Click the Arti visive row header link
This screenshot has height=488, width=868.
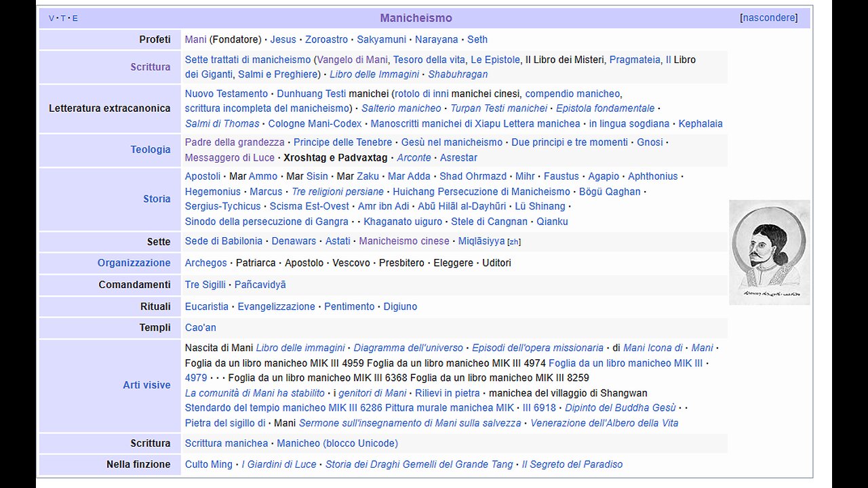click(x=146, y=385)
